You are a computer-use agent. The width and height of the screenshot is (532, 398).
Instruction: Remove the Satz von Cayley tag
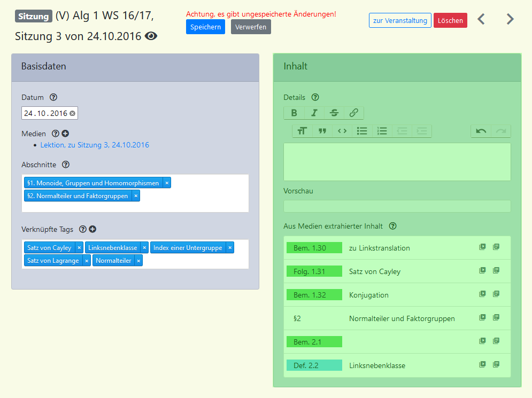tap(79, 248)
